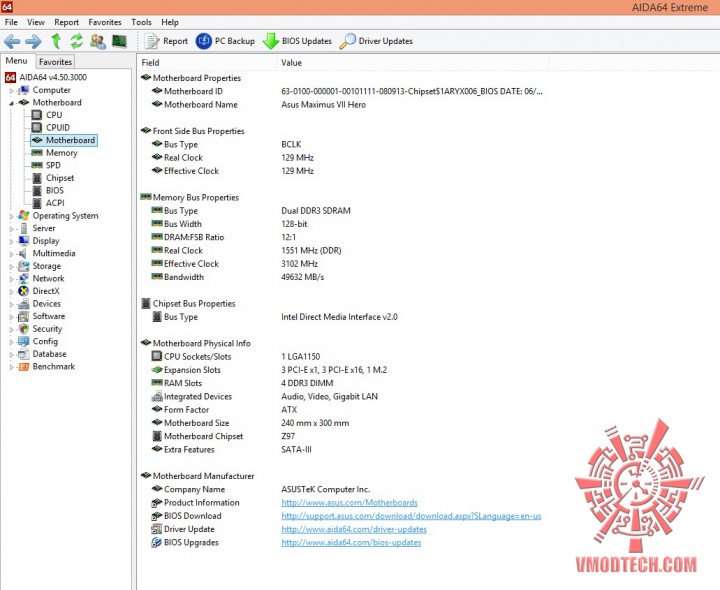Click the Benchmark icon in tree

tap(23, 366)
